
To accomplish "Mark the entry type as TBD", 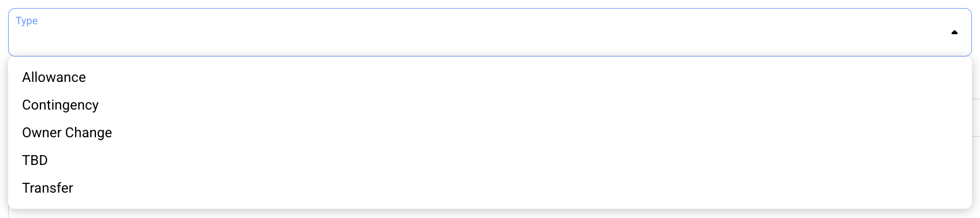I will coord(490,160).
